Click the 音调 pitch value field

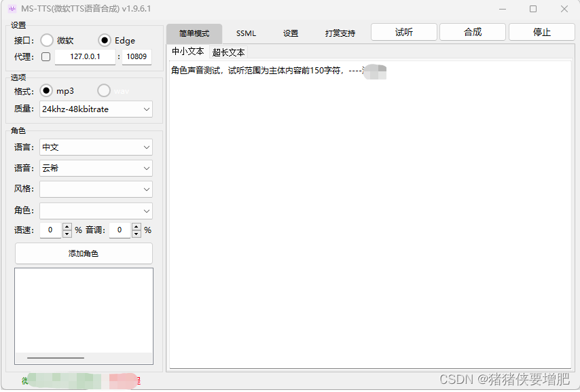(x=120, y=230)
